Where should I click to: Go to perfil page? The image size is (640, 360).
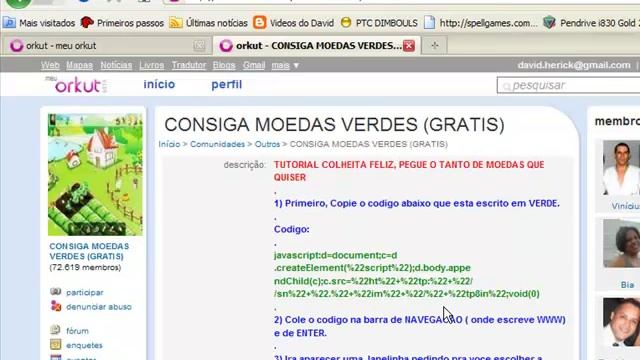tap(227, 84)
